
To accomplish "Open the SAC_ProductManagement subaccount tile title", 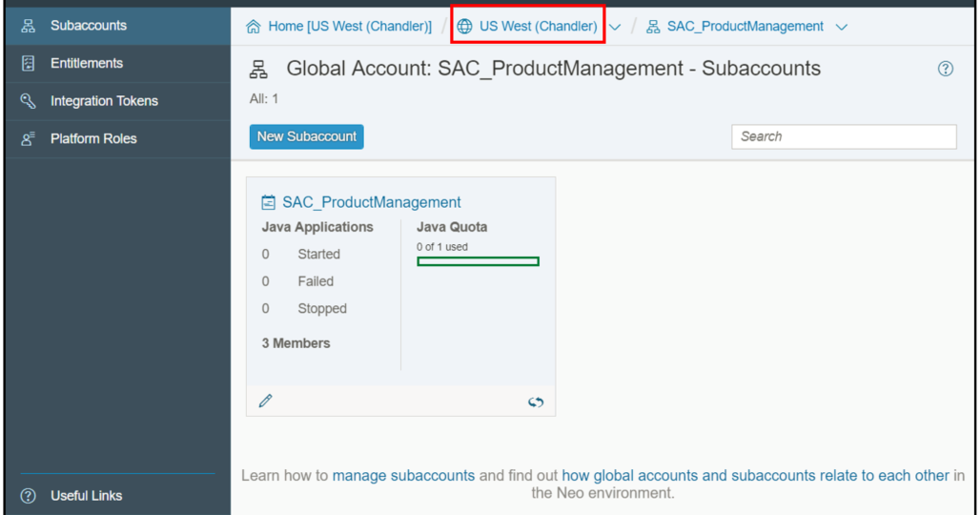I will pos(371,202).
